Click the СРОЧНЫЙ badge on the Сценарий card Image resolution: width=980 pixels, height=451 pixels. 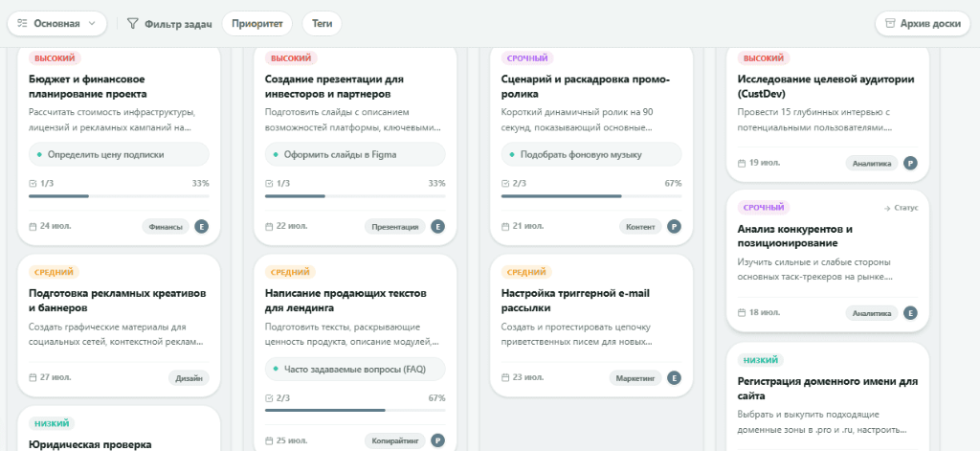tap(527, 58)
